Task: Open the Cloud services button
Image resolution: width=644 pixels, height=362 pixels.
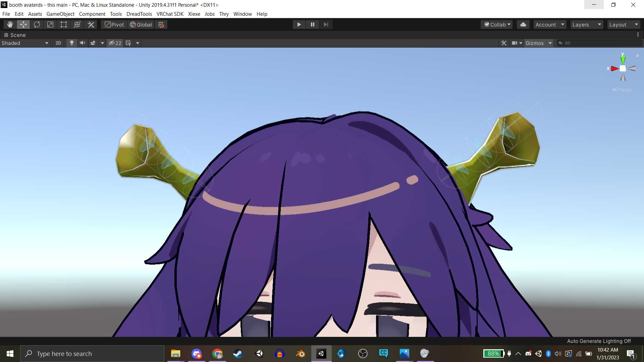Action: coord(523,24)
